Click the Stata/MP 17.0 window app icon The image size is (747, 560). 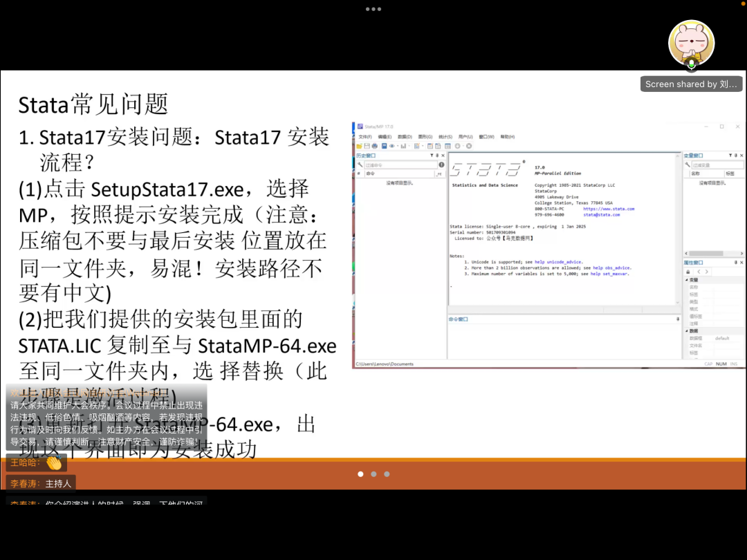click(x=360, y=127)
